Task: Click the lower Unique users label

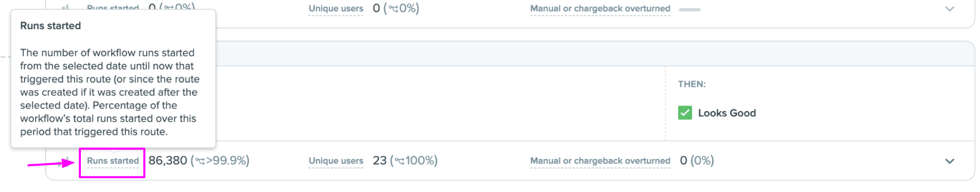Action: 336,161
